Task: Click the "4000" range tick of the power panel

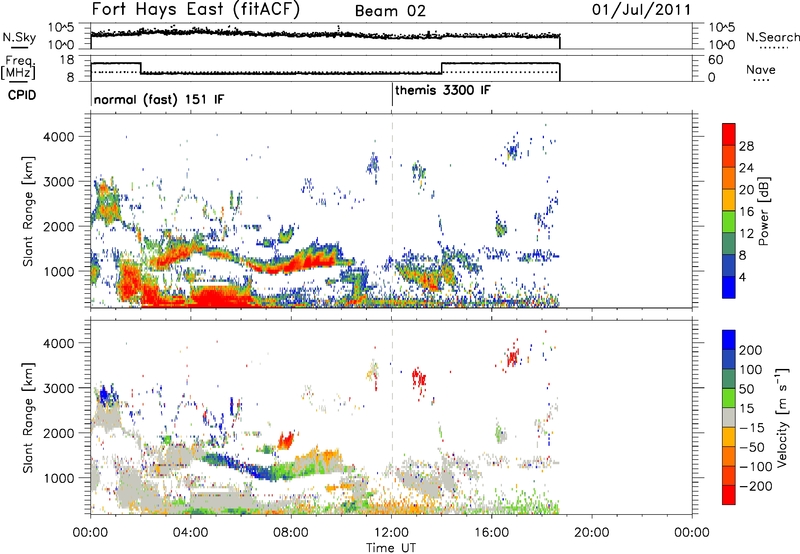Action: [58, 137]
